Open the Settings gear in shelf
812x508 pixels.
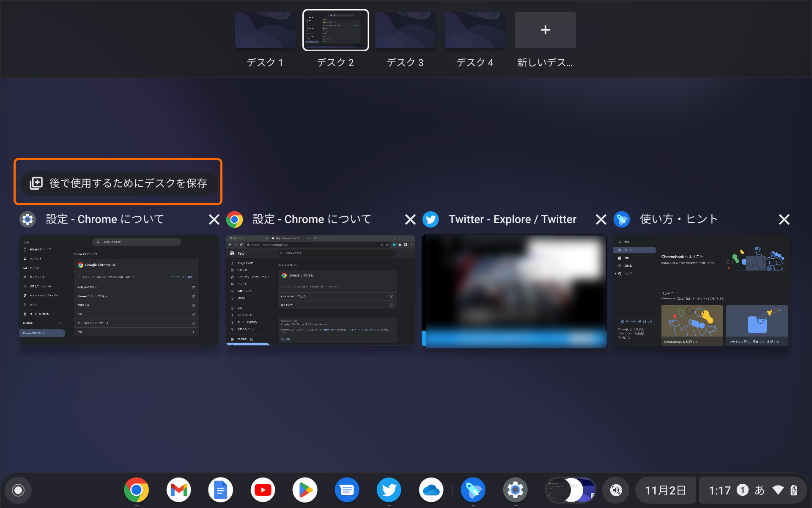(x=515, y=490)
